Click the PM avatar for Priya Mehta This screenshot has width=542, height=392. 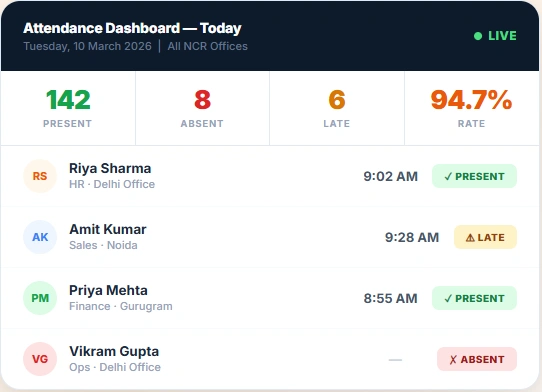pyautogui.click(x=40, y=298)
